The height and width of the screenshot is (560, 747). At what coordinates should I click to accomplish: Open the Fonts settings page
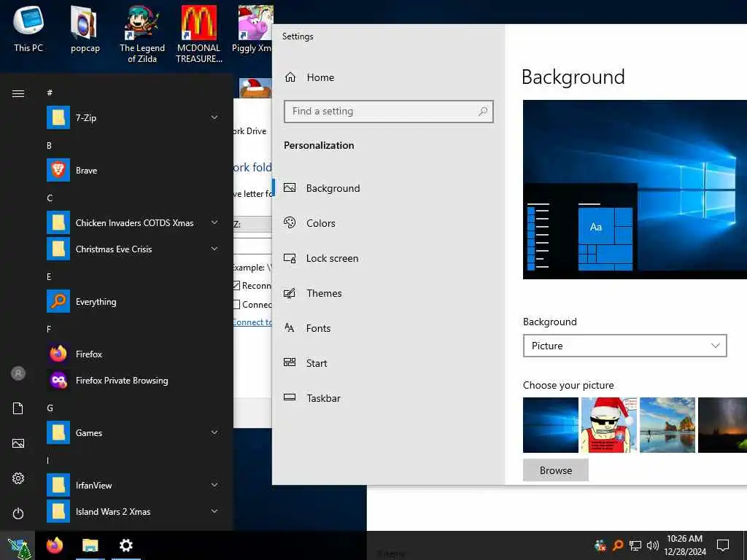pos(388,328)
